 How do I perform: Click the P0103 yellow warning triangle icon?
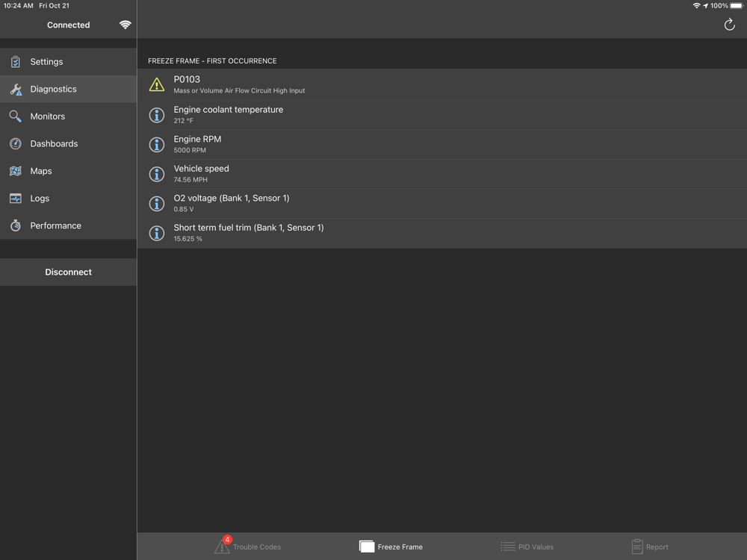coord(157,85)
